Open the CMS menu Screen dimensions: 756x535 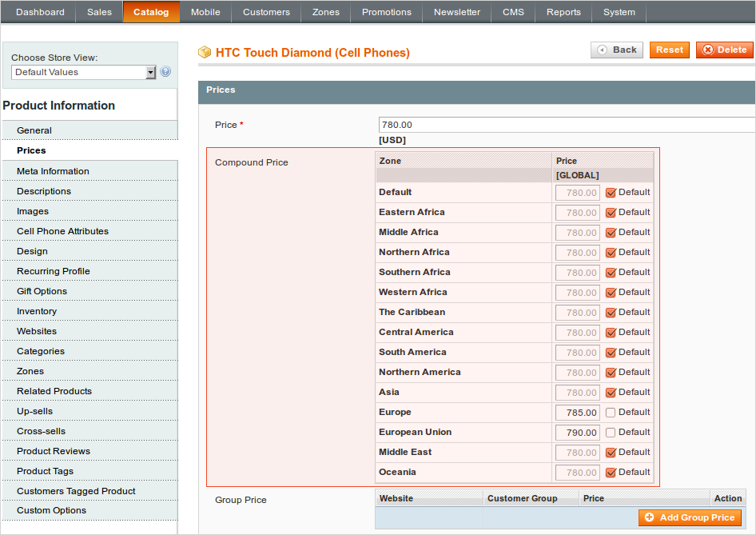[x=513, y=12]
